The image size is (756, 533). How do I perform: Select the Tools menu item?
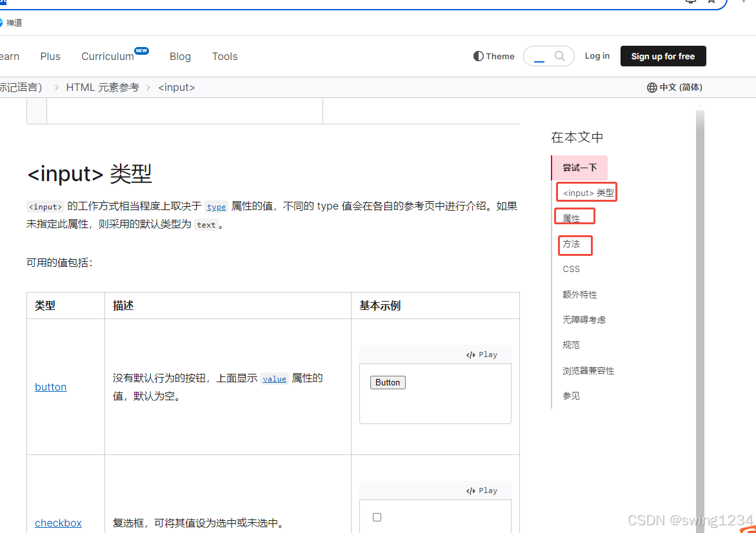pyautogui.click(x=224, y=56)
